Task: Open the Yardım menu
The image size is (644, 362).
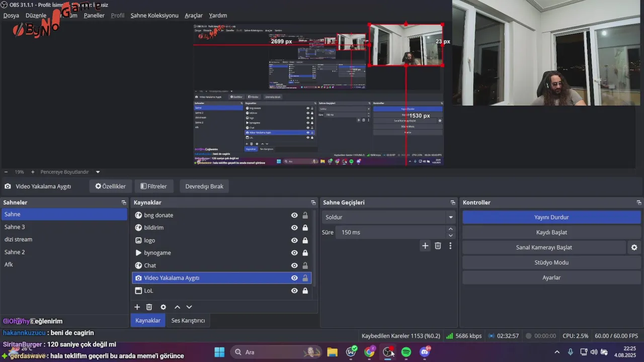Action: (218, 16)
